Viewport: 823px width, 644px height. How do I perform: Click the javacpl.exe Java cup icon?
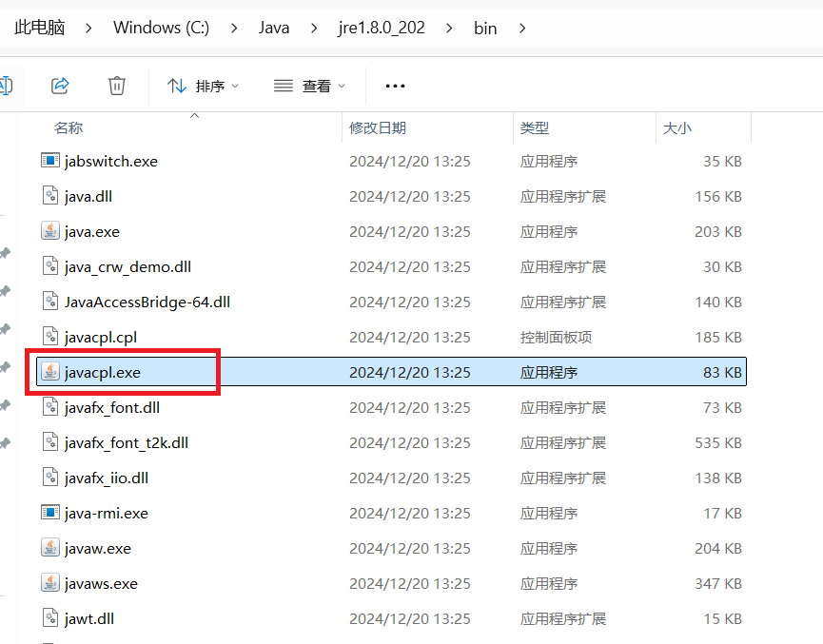[49, 372]
